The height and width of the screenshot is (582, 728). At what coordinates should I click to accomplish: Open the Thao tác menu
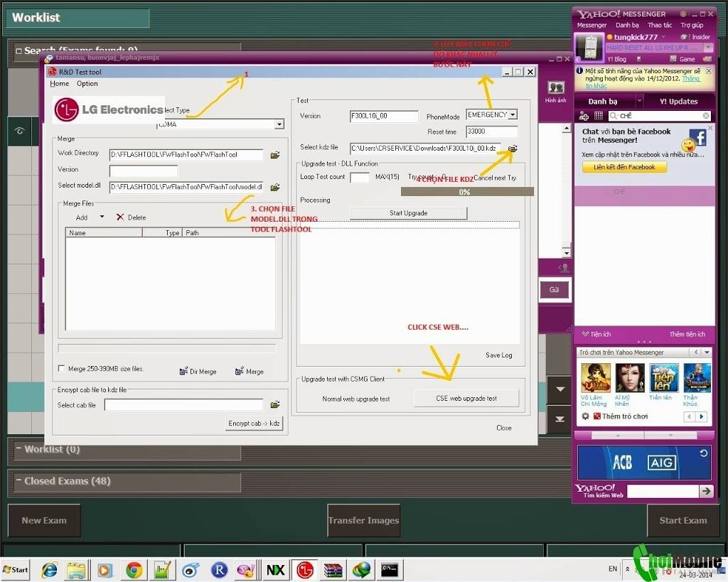(x=660, y=25)
